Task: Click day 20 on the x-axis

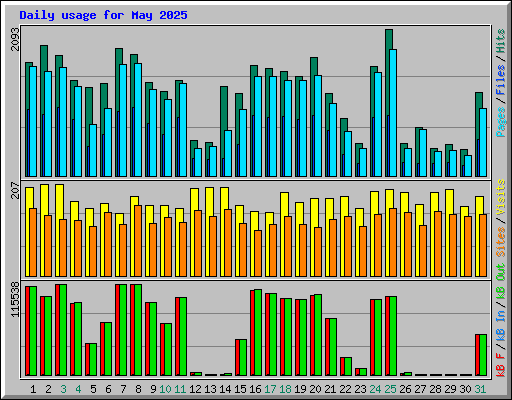Action: [x=315, y=389]
